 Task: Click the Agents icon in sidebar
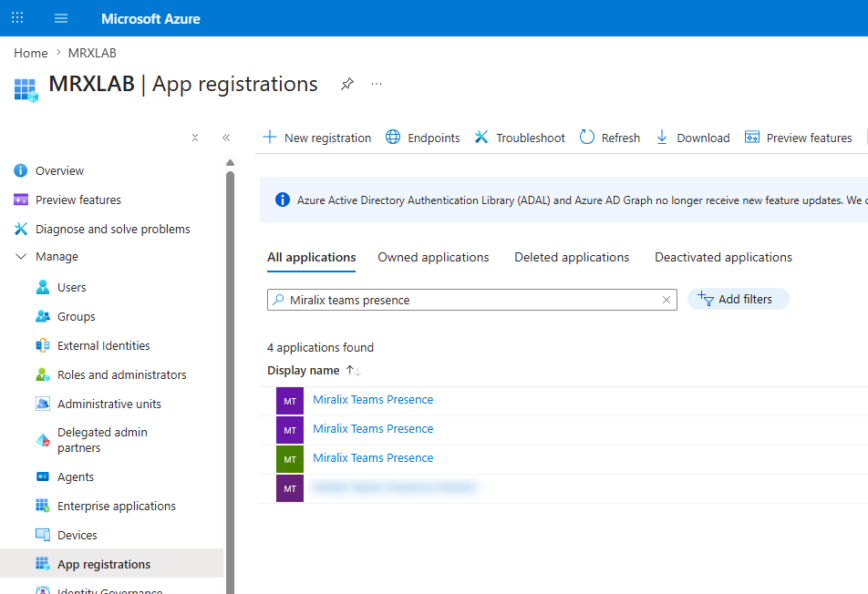coord(43,476)
